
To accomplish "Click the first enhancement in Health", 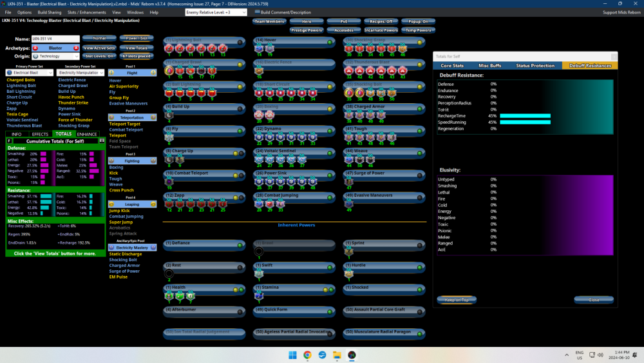I will pyautogui.click(x=169, y=296).
